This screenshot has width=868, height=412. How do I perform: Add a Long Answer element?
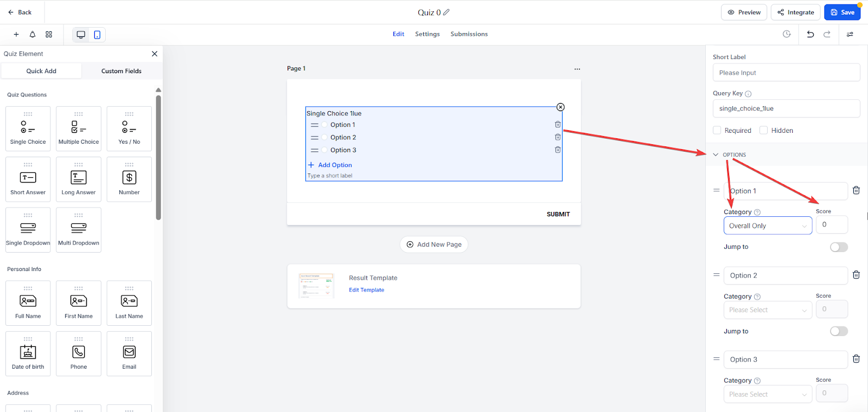pyautogui.click(x=79, y=179)
